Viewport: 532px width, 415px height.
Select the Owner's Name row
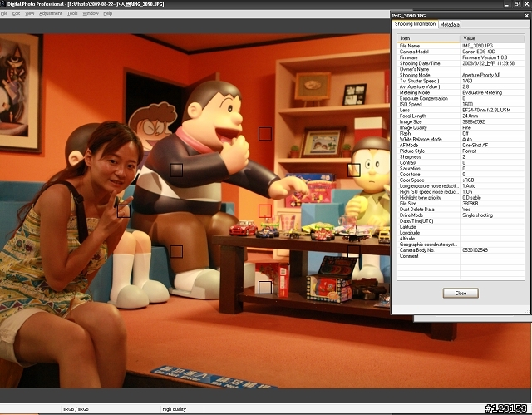(461, 69)
